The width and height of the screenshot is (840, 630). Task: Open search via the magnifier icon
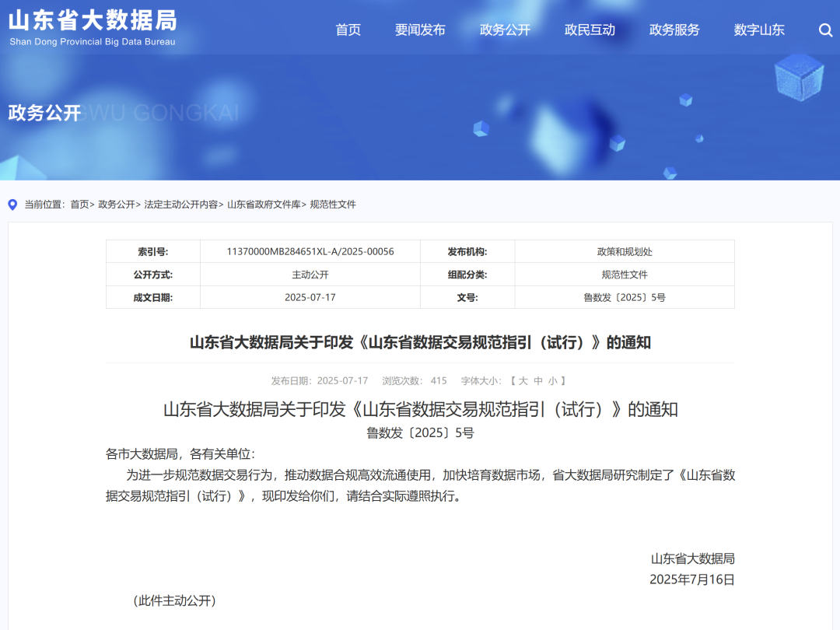(825, 30)
